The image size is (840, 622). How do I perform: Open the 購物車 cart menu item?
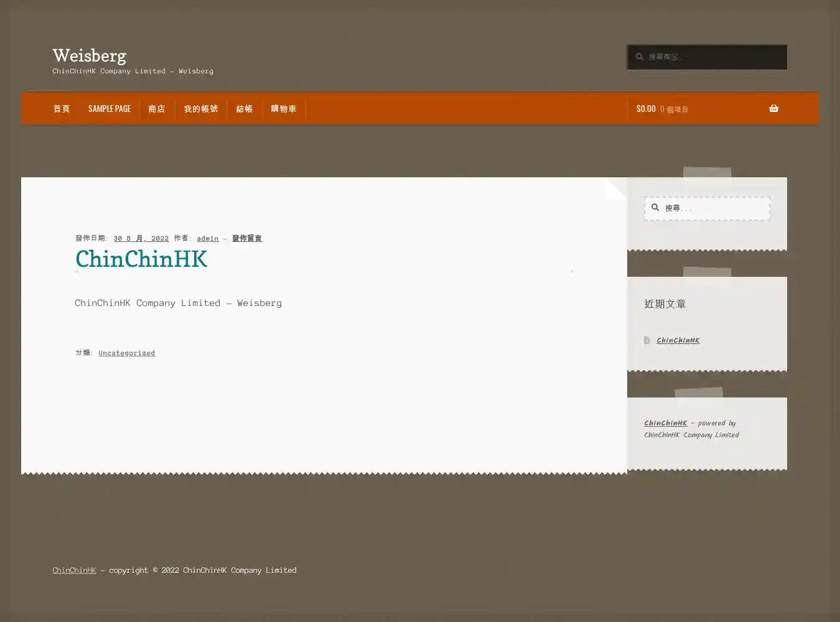284,109
